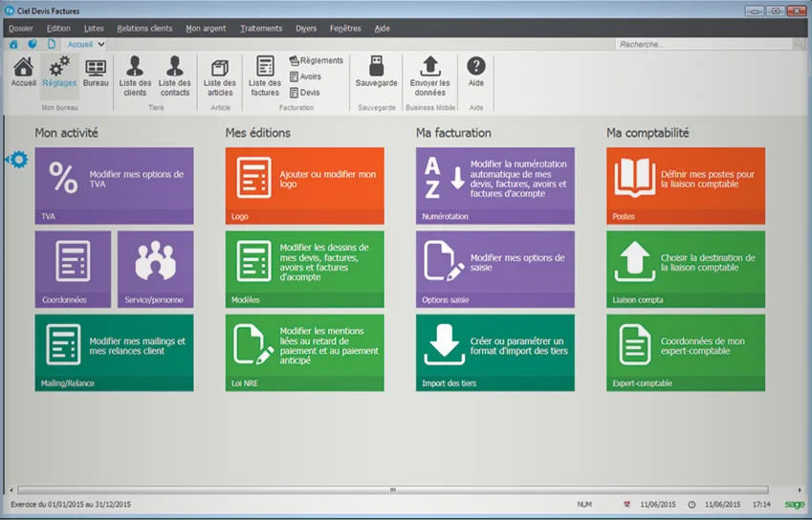Open the orange Logo tile
Image resolution: width=812 pixels, height=520 pixels.
click(x=304, y=185)
